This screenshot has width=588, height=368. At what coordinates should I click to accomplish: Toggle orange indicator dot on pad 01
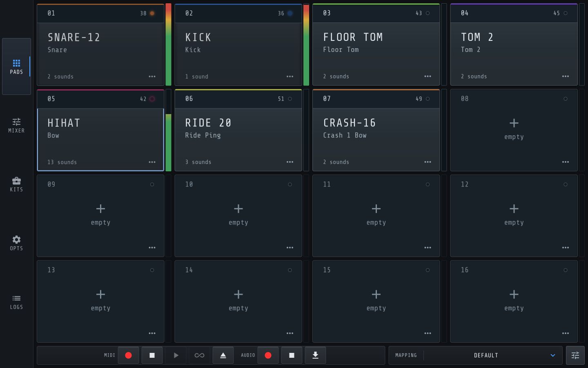point(152,13)
